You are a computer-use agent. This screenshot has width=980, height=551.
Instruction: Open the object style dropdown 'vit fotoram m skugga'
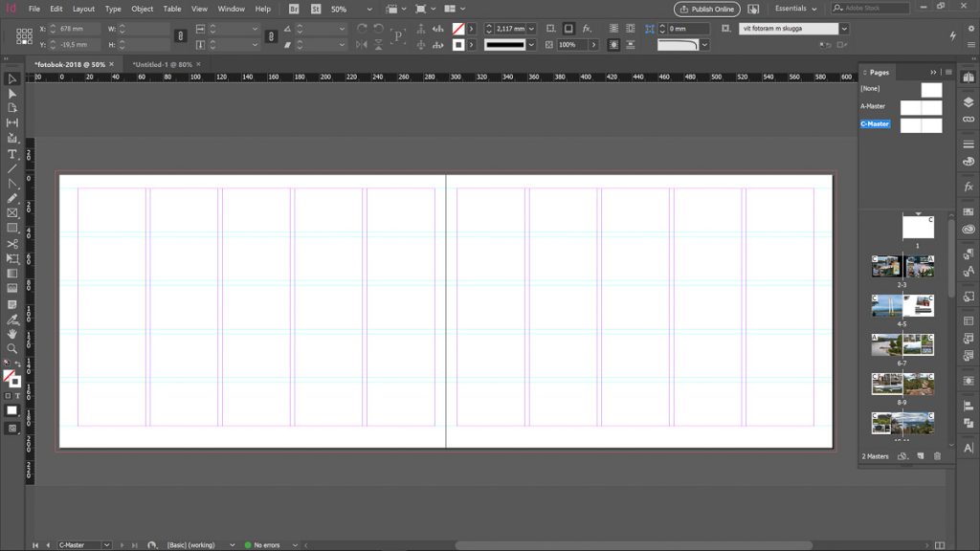[844, 29]
